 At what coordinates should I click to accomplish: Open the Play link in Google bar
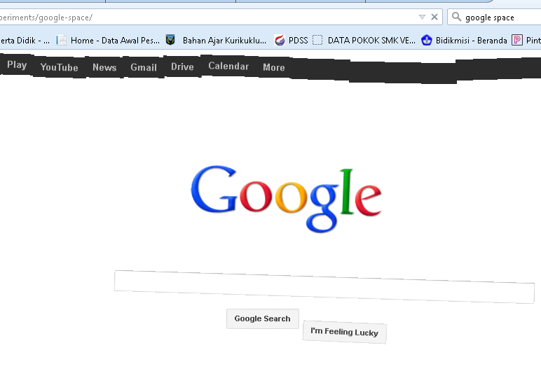click(x=17, y=64)
